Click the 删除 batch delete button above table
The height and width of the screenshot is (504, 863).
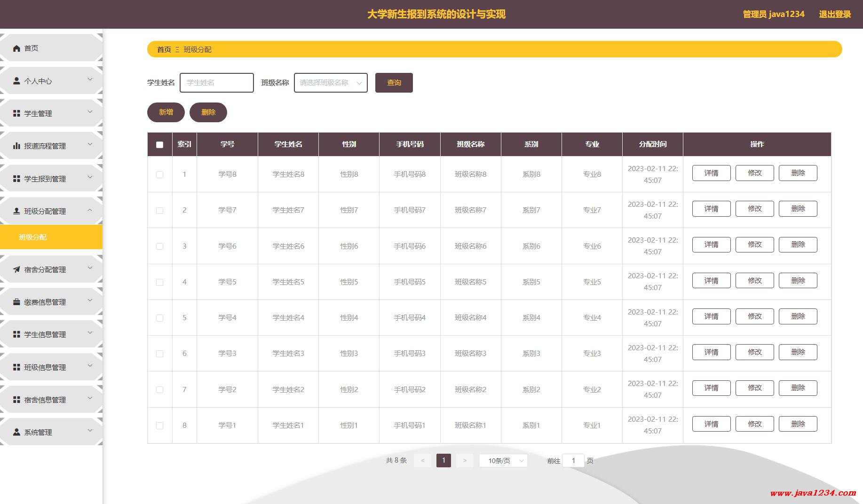point(208,112)
